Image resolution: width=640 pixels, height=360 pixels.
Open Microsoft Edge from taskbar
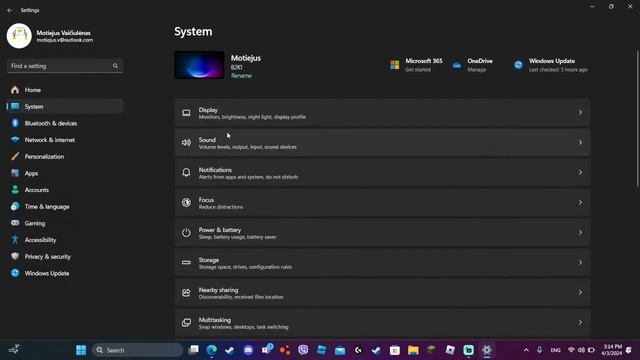(211, 350)
